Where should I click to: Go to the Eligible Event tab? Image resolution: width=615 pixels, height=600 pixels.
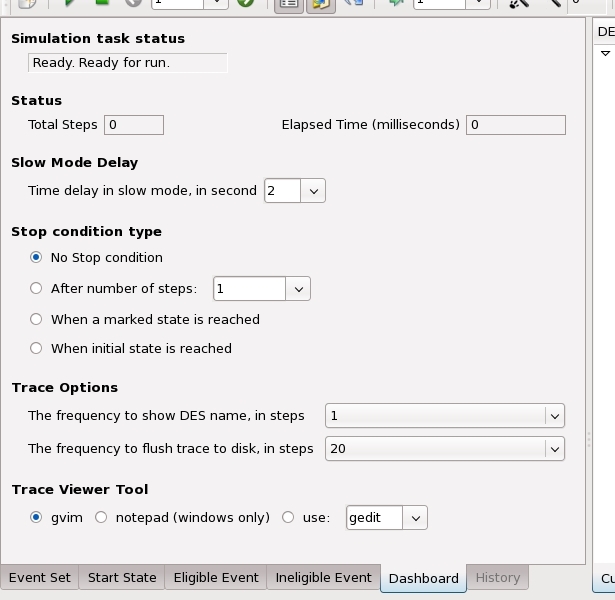point(216,577)
